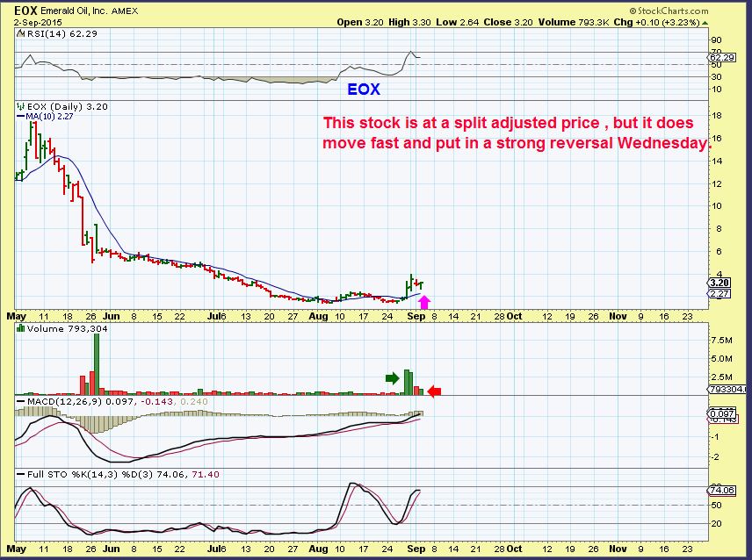Click the 74.06 tag on stochastic axis
Screen dimensions: 752x560
point(722,490)
